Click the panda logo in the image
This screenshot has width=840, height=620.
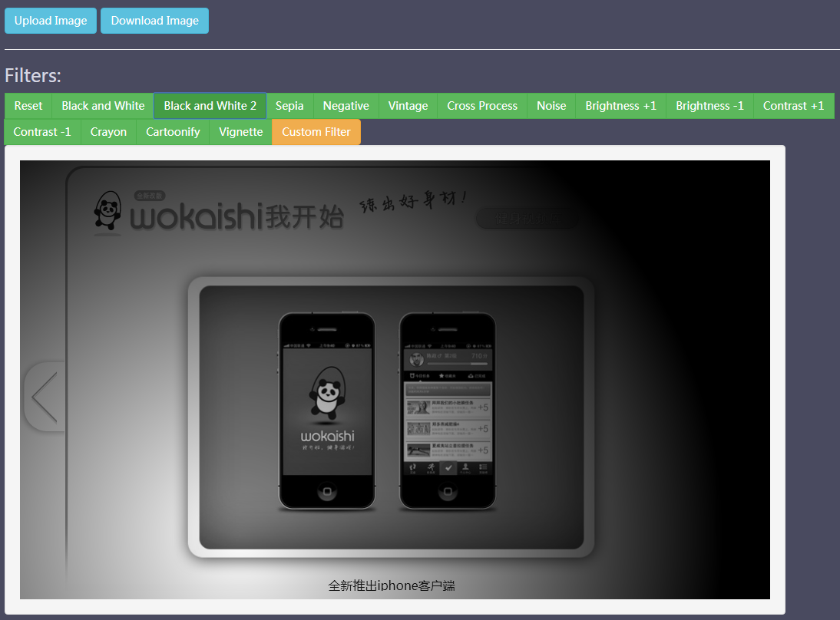(x=107, y=213)
